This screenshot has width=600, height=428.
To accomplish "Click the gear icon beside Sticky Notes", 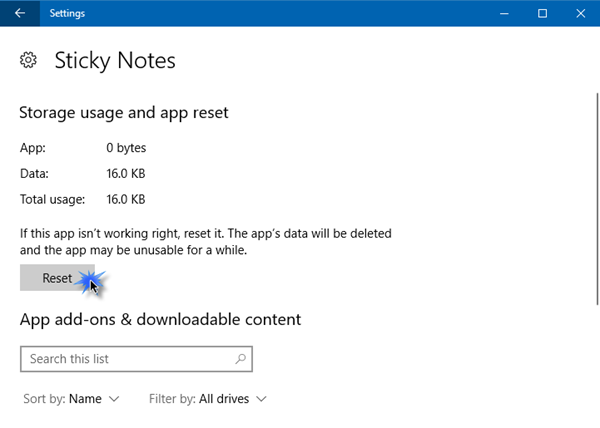I will click(28, 60).
